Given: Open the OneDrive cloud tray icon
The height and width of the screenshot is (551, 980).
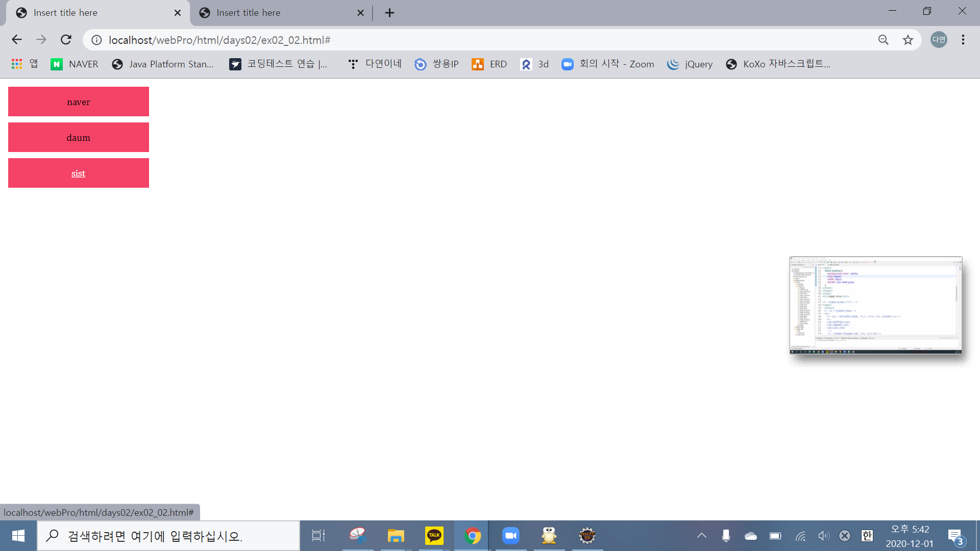Looking at the screenshot, I should point(751,536).
